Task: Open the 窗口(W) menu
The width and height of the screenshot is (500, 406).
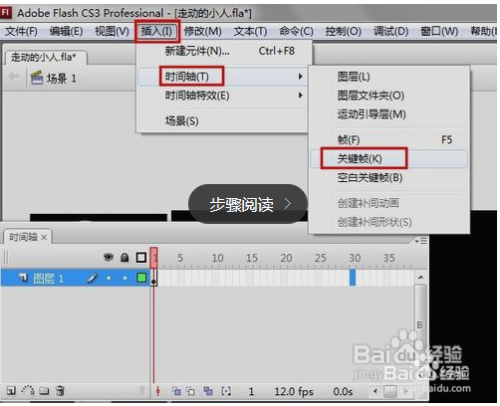Action: coord(439,31)
